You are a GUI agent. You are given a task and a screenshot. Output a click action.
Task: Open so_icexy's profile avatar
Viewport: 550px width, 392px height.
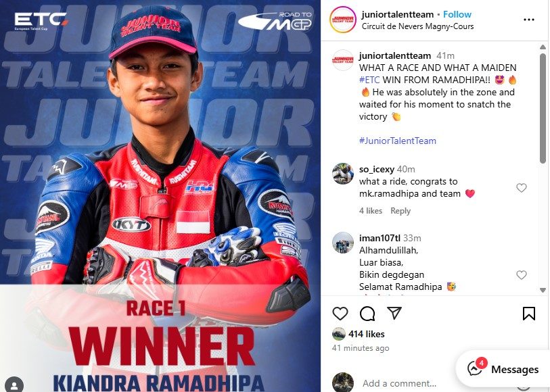(343, 174)
